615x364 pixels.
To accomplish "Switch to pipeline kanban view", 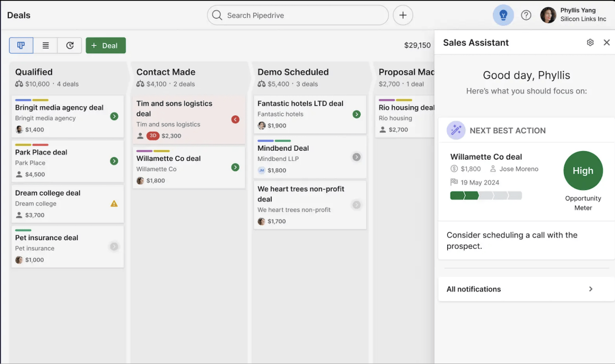I will click(x=21, y=45).
